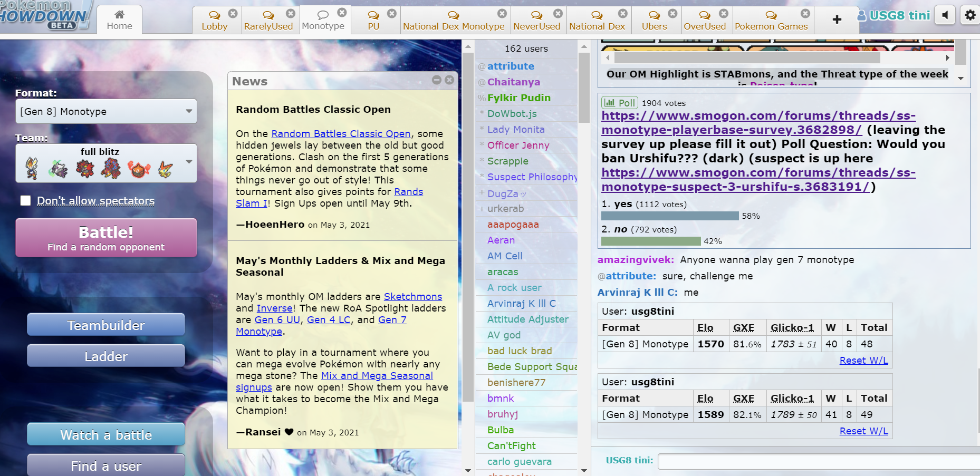Screen dimensions: 980x476
Task: Close the OverUsed room tab
Action: pos(724,13)
